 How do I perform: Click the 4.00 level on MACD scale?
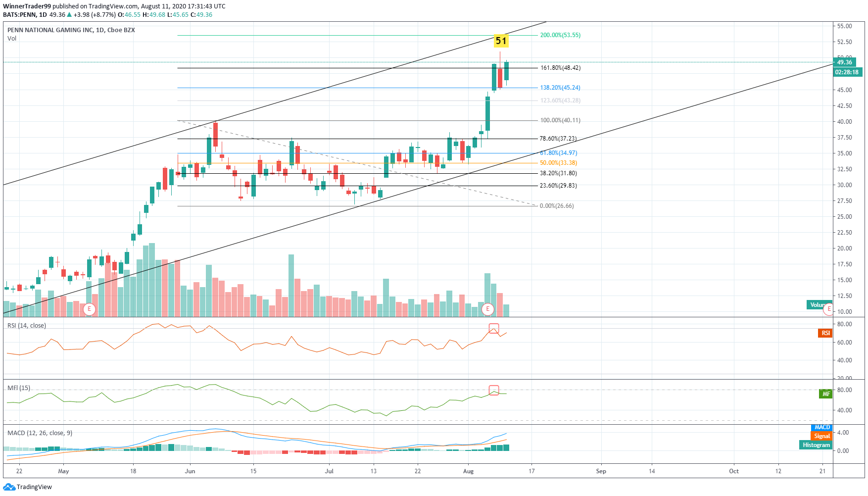click(843, 433)
